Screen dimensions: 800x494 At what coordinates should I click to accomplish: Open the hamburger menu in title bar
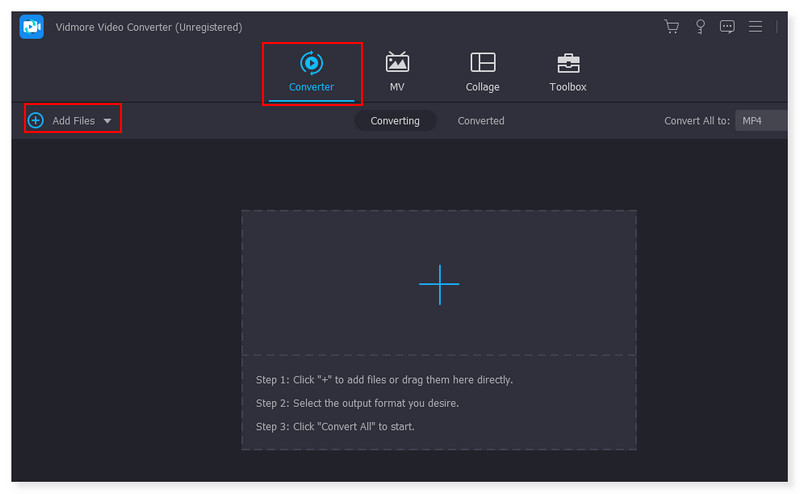click(x=755, y=27)
